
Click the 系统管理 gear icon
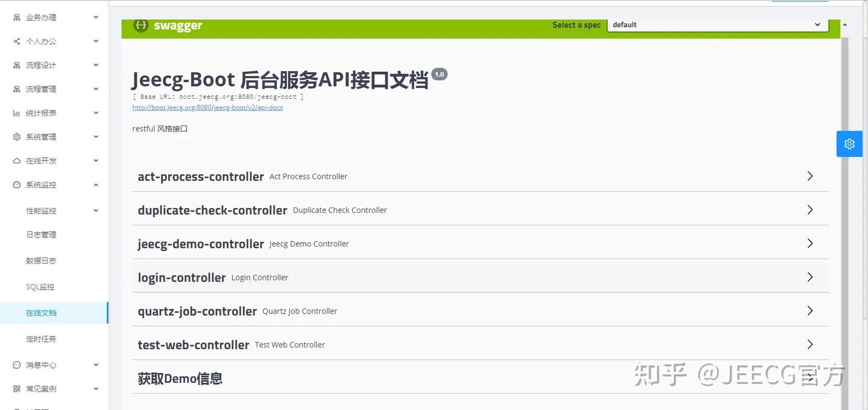(16, 136)
